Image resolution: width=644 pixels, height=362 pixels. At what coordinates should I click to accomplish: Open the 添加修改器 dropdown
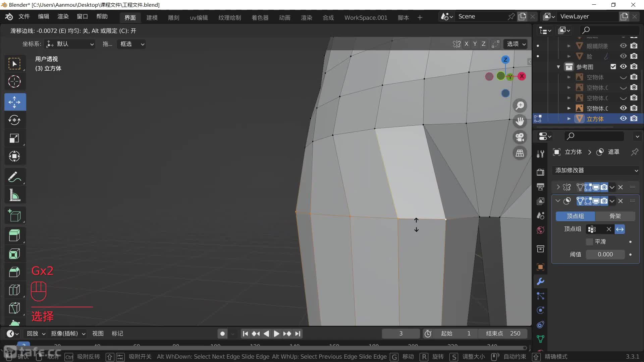click(596, 170)
